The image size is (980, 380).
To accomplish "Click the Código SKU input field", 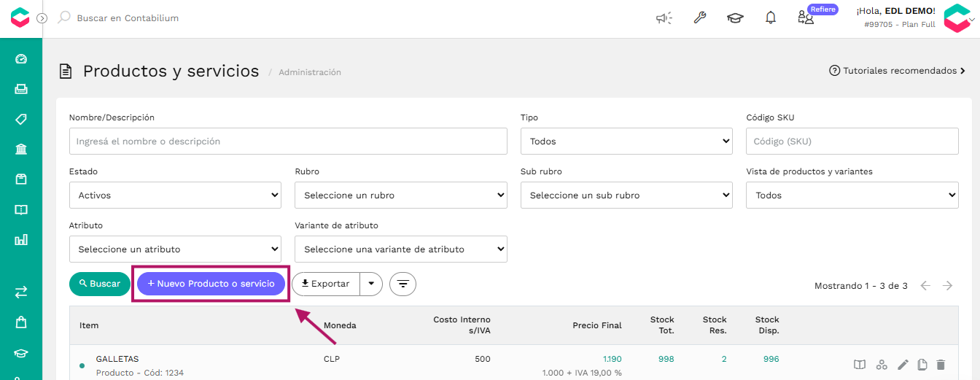I will (852, 141).
